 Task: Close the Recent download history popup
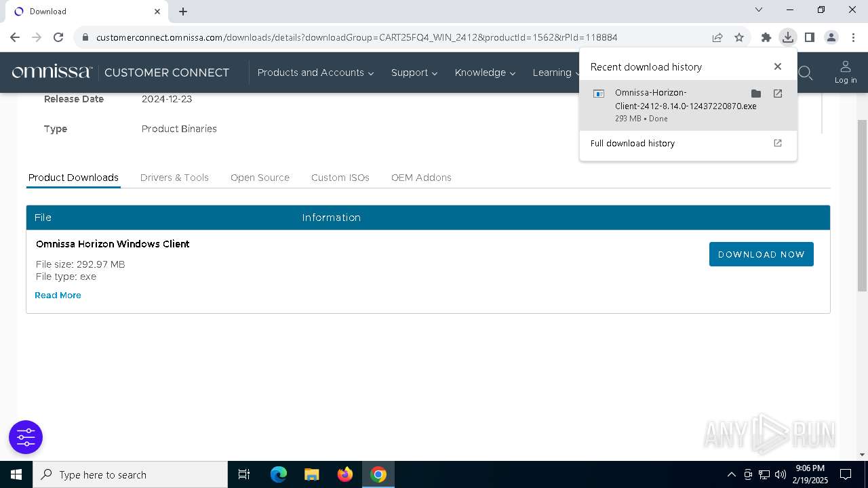pyautogui.click(x=778, y=66)
